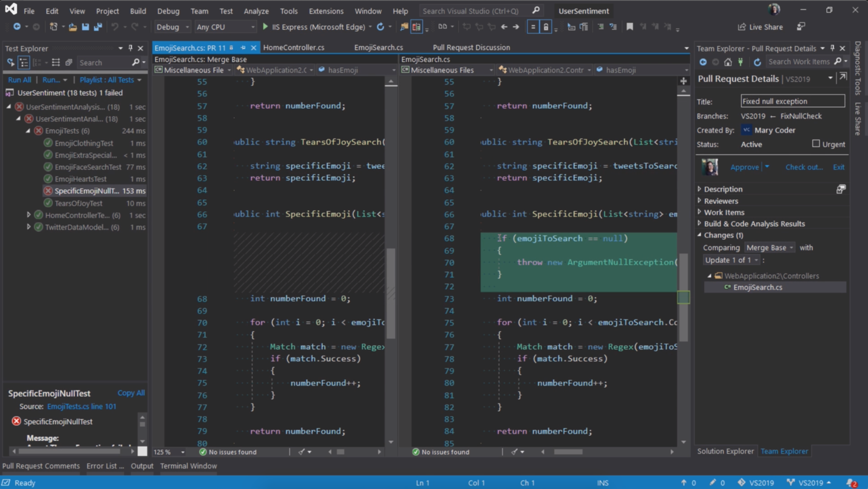Click the Approve button in Pull Request Details

(744, 167)
